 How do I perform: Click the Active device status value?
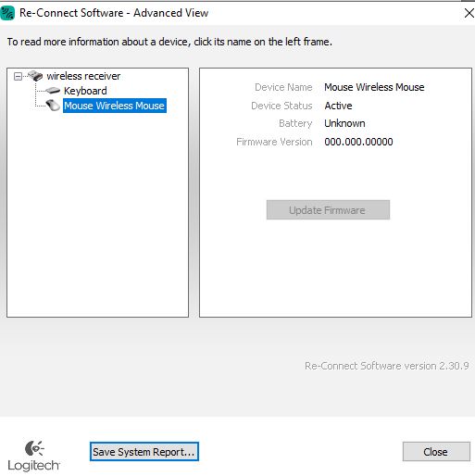pos(338,106)
